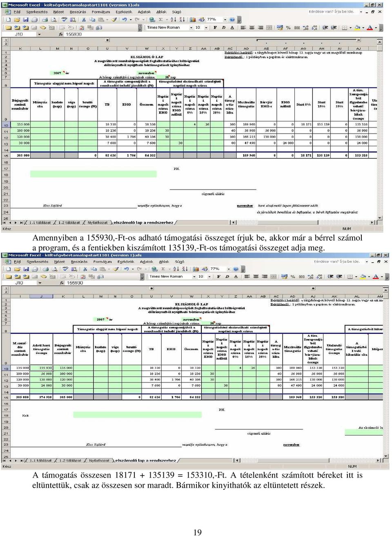Collapse outline minus button in upper Excel window

pyautogui.click(x=359, y=40)
